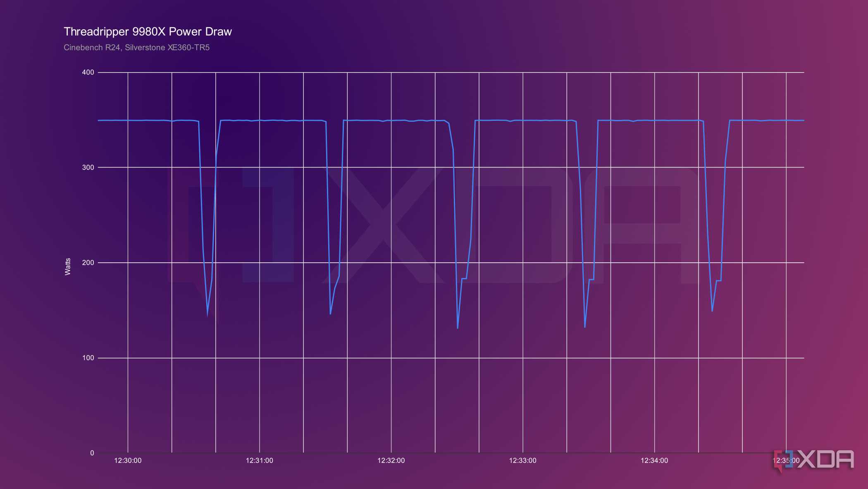Select the 12:31:00 time label

click(x=260, y=460)
